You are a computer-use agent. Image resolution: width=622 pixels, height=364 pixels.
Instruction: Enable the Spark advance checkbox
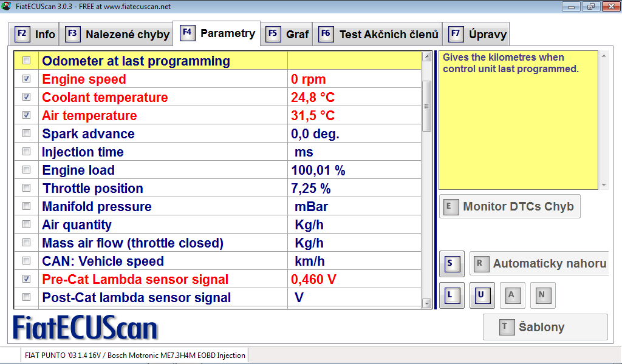[26, 133]
